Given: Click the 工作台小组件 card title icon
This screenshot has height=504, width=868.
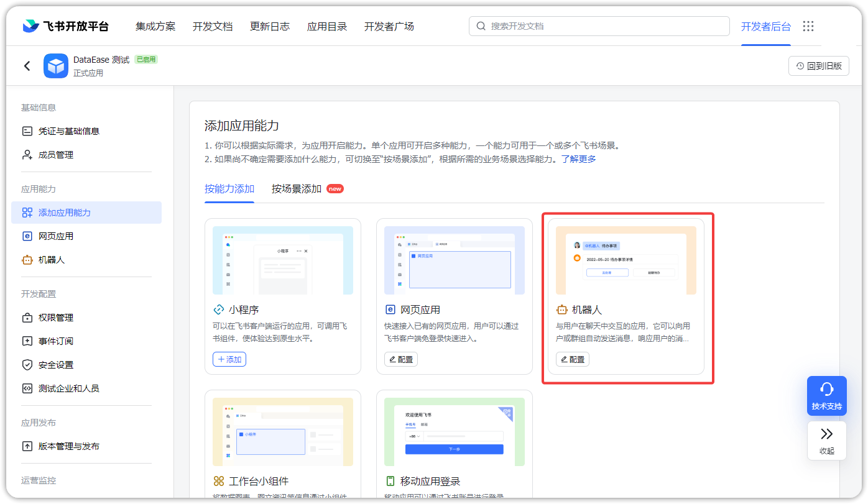Looking at the screenshot, I should pos(218,481).
